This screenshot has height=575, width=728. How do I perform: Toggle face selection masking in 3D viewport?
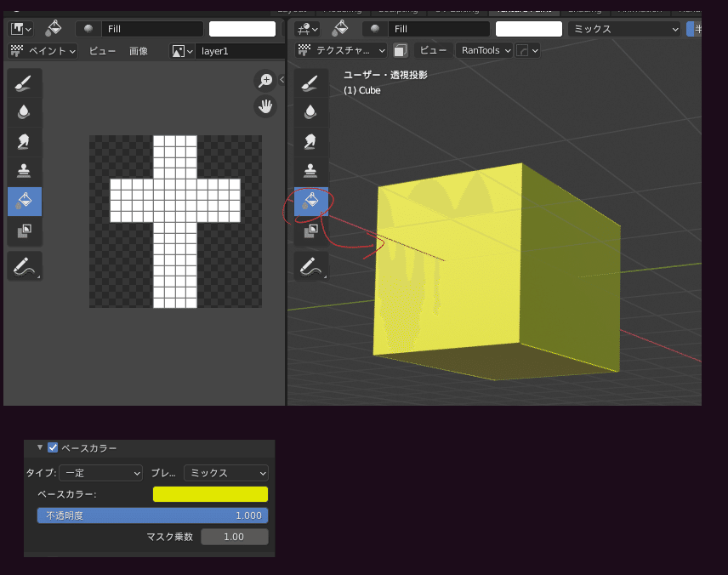(401, 50)
